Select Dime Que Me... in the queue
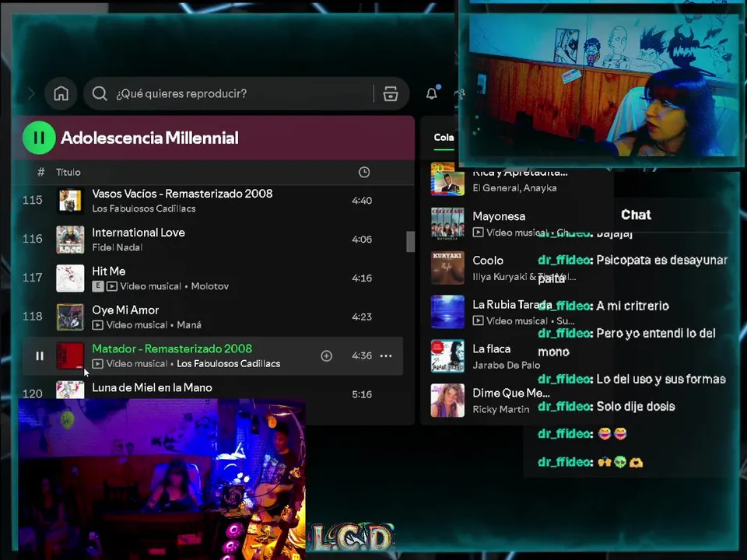Viewport: 747px width, 560px height. pos(511,393)
